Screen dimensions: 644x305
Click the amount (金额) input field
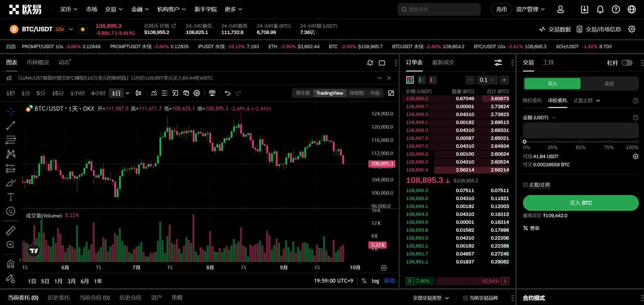coord(581,130)
